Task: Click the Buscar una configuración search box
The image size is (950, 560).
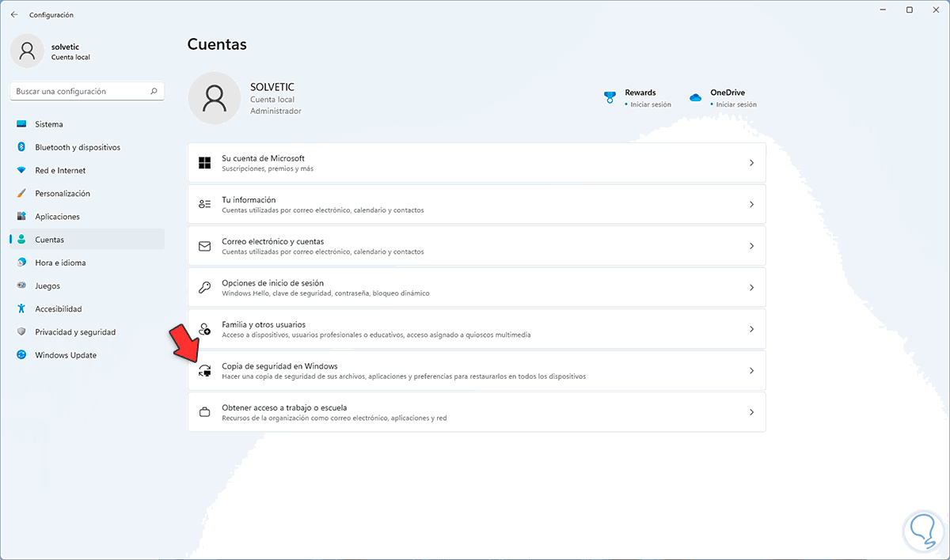Action: [87, 91]
